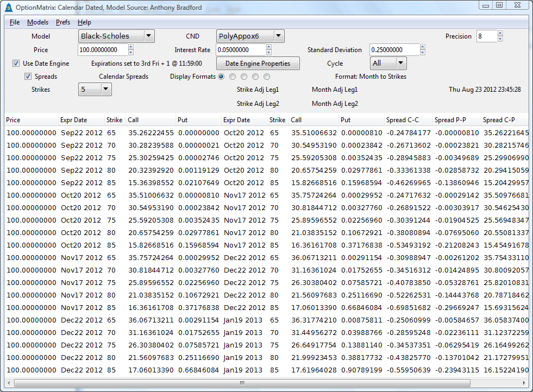Open the Help menu

84,22
